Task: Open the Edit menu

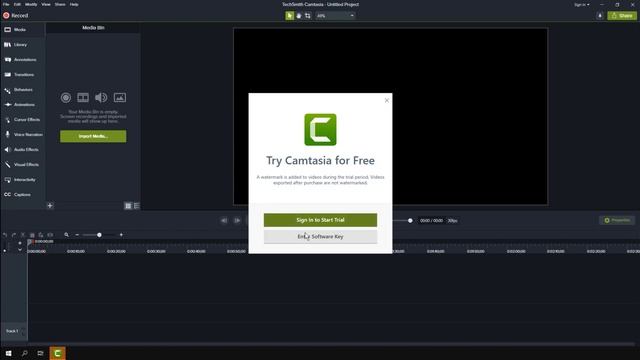Action: pyautogui.click(x=17, y=4)
